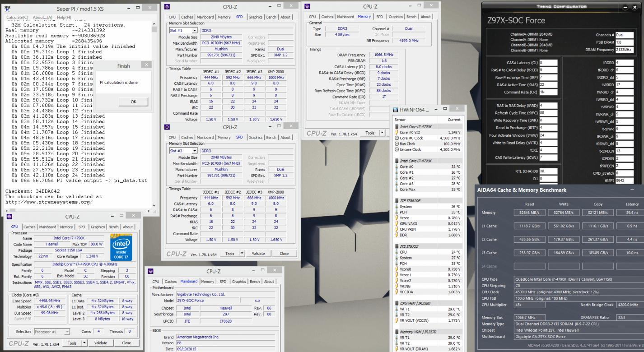Viewport: 644px width, 352px height.
Task: Switch to SPD tab in CPU-Z CPU window
Action: point(82,227)
